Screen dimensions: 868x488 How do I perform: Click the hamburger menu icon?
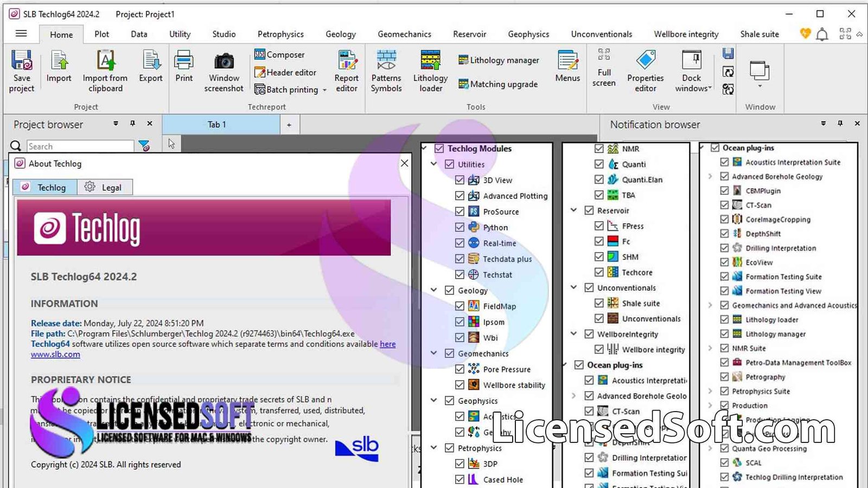tap(21, 34)
